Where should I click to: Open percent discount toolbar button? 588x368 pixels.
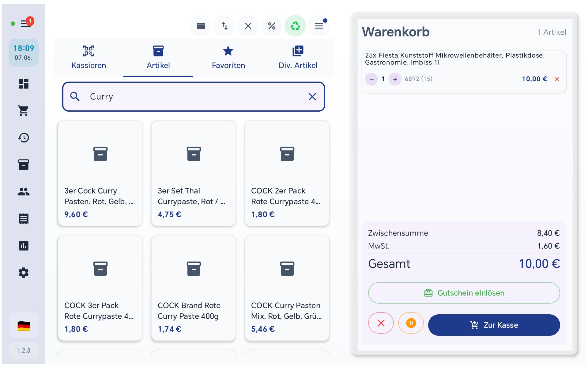(x=272, y=26)
